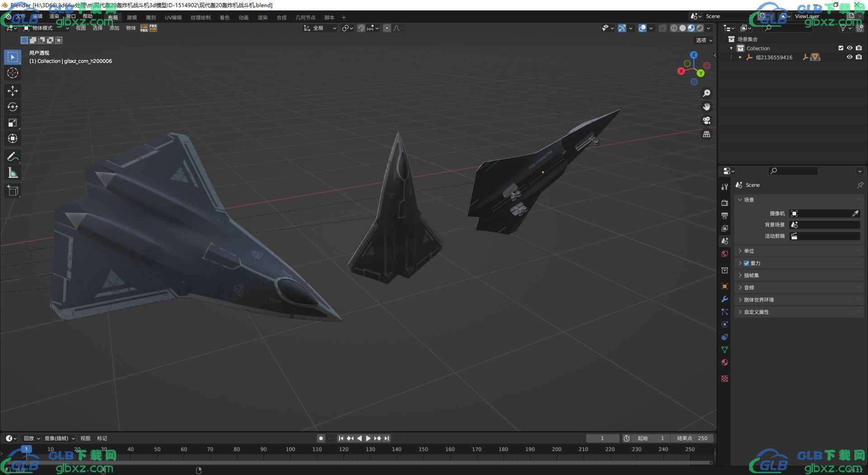Switch to wireframe shading mode

tap(674, 28)
